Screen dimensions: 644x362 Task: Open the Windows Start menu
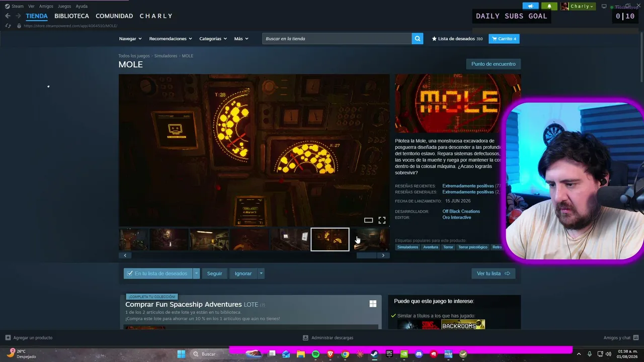click(x=181, y=354)
